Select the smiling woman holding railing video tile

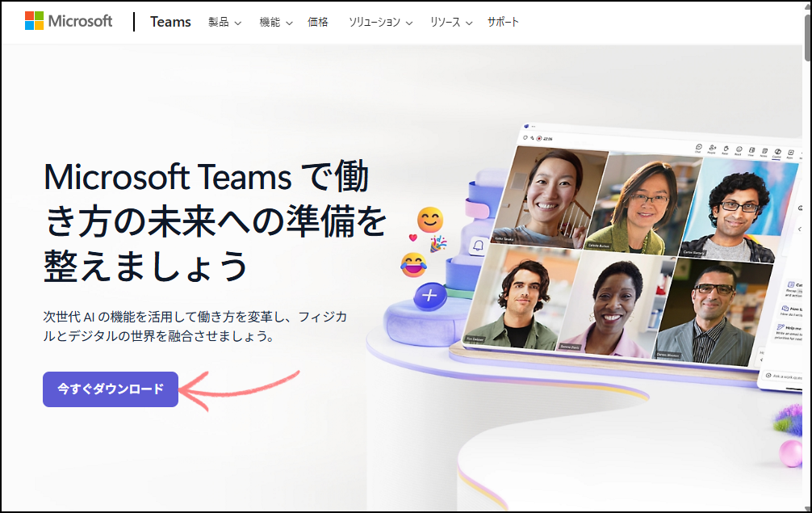549,198
